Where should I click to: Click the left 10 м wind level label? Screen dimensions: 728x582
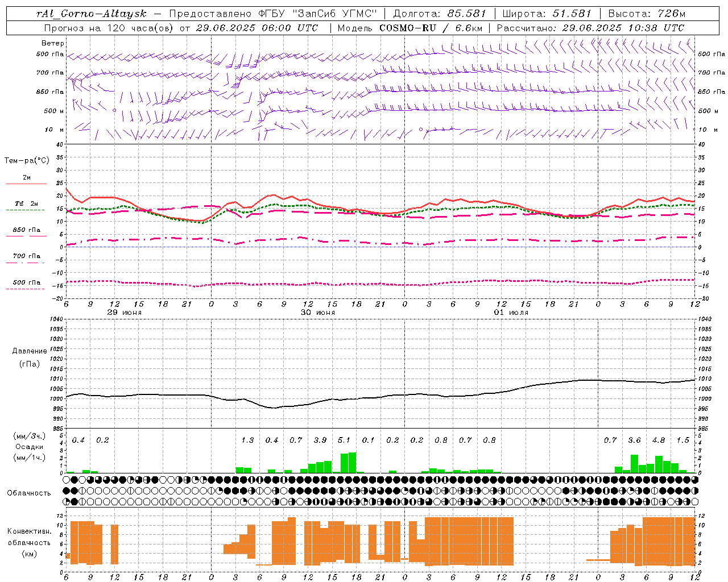coord(55,130)
